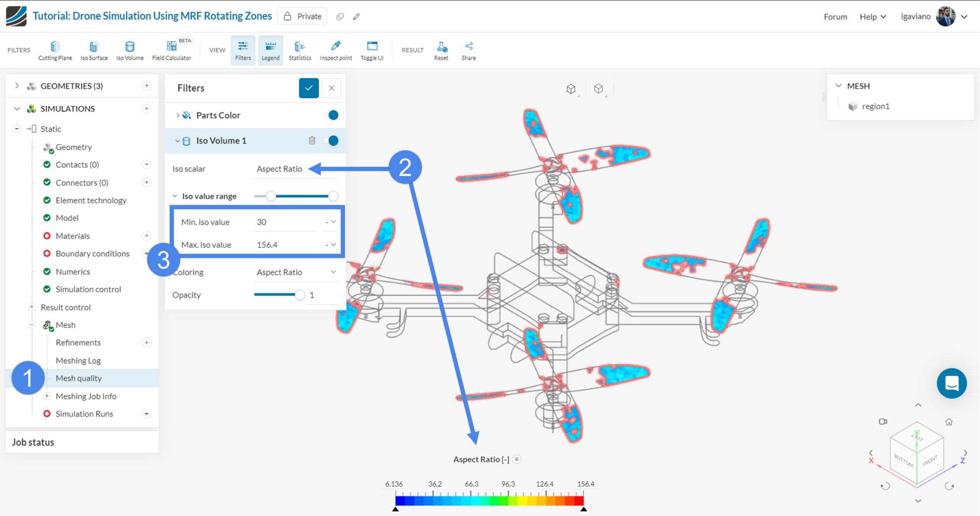Delete the Iso Volume 1 filter
The width and height of the screenshot is (980, 516).
tap(312, 140)
